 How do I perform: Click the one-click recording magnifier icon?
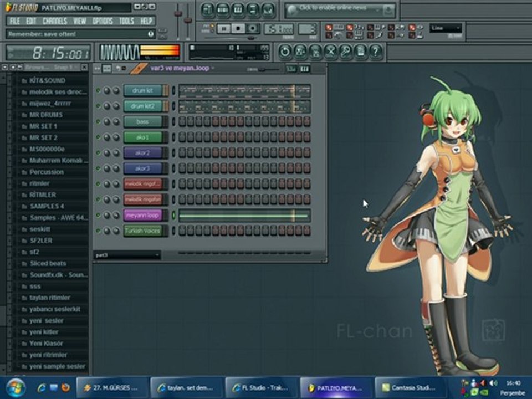(345, 52)
